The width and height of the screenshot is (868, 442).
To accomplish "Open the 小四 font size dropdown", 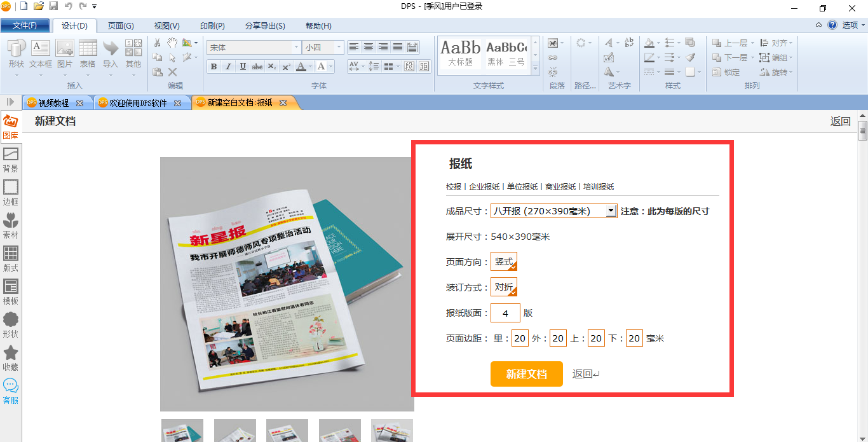I will [339, 48].
